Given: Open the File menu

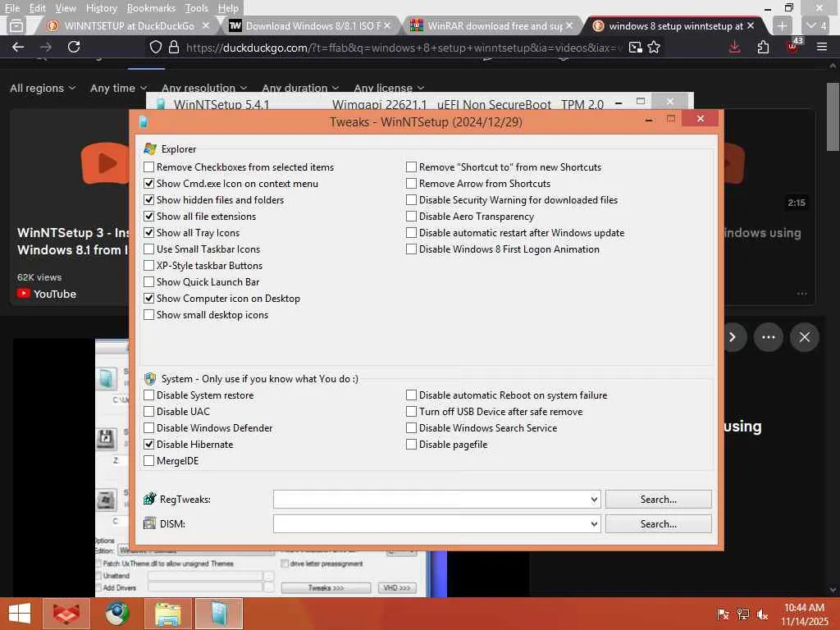Looking at the screenshot, I should tap(11, 8).
